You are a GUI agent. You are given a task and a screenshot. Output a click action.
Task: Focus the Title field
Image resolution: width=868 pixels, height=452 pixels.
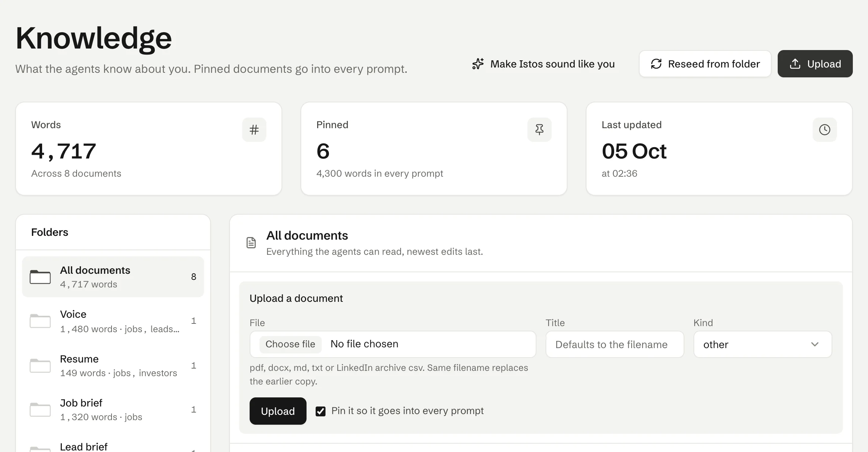point(615,344)
